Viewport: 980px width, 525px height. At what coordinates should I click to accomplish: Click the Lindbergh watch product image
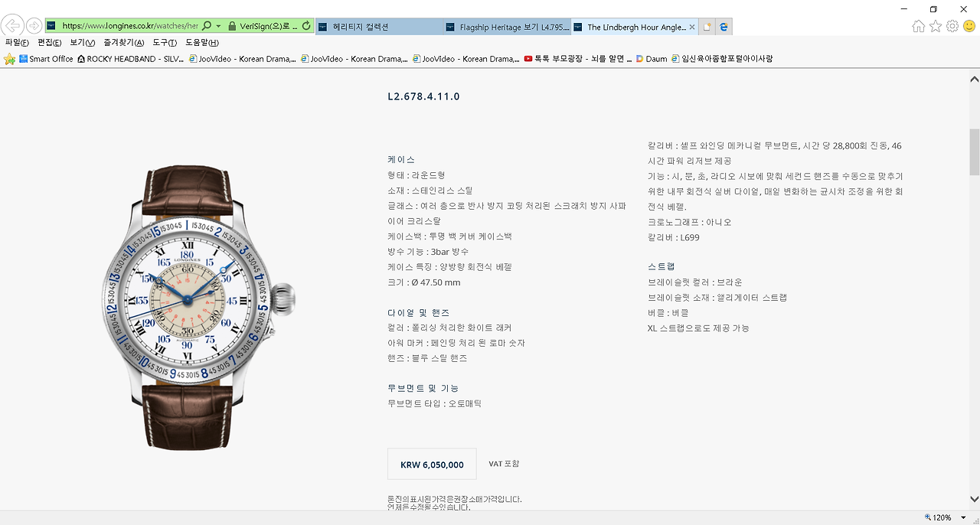click(x=198, y=306)
